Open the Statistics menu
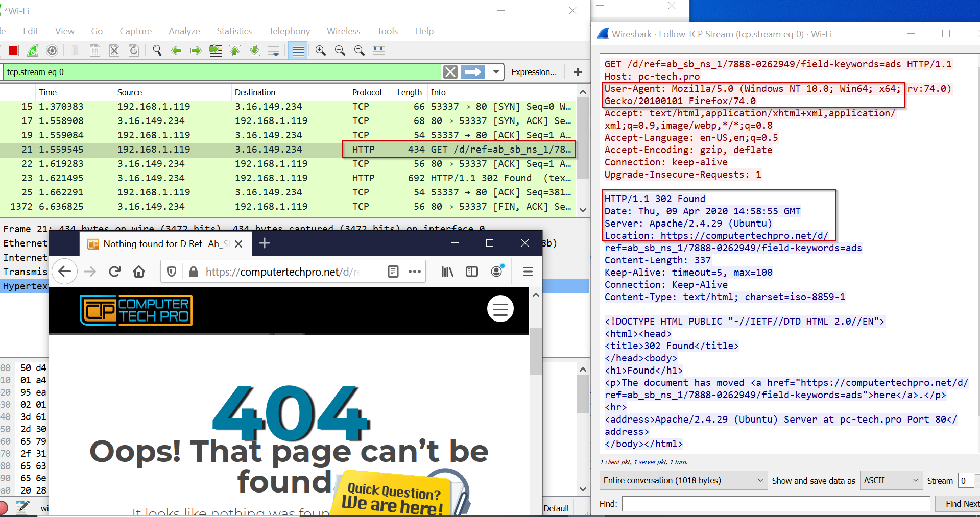 (x=234, y=31)
